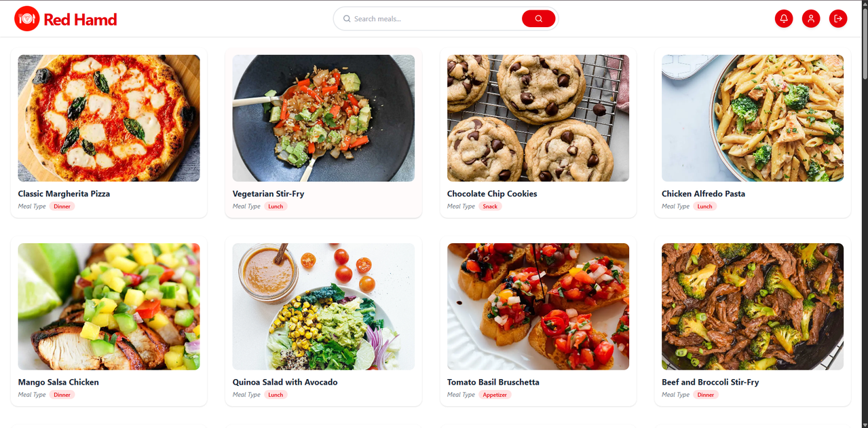Click the Appetizer tag on bruschetta card
868x428 pixels.
495,395
